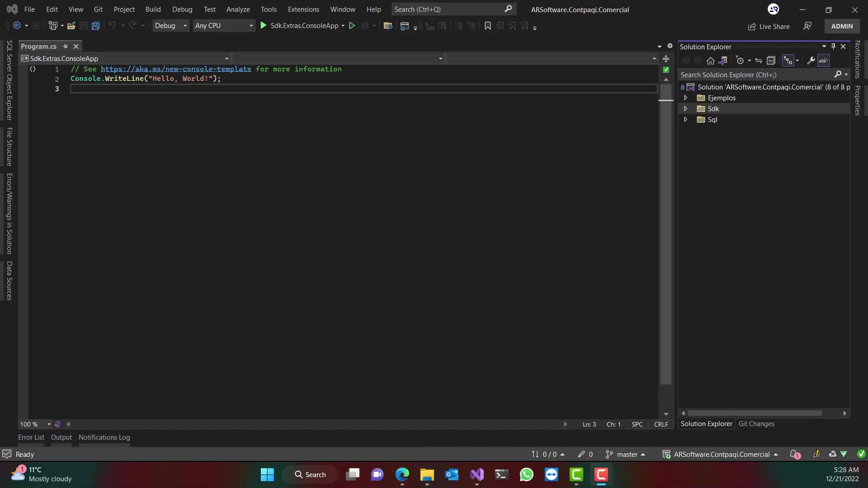
Task: Click the bookmark toggle icon in the toolbar
Action: coord(487,26)
